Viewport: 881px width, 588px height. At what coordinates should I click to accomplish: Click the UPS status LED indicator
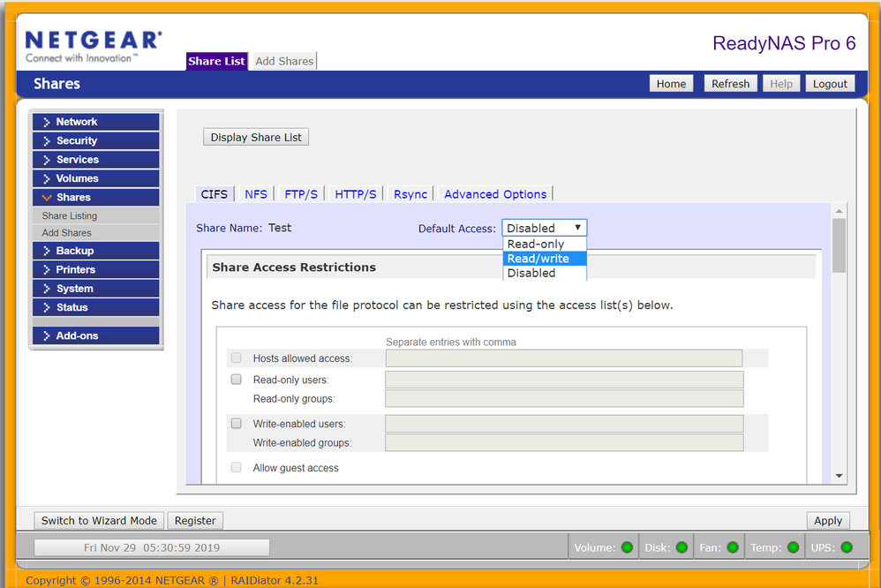click(x=847, y=547)
